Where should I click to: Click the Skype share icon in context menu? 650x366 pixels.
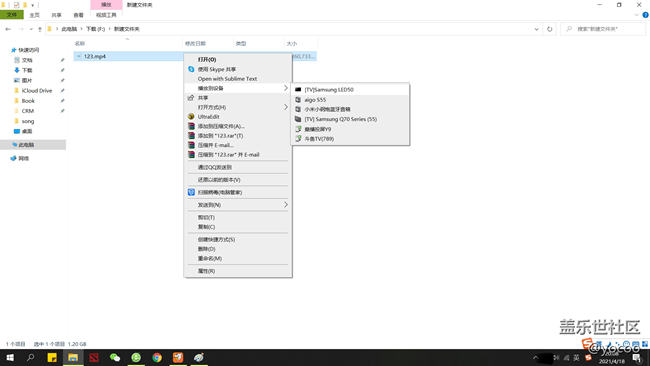(191, 69)
